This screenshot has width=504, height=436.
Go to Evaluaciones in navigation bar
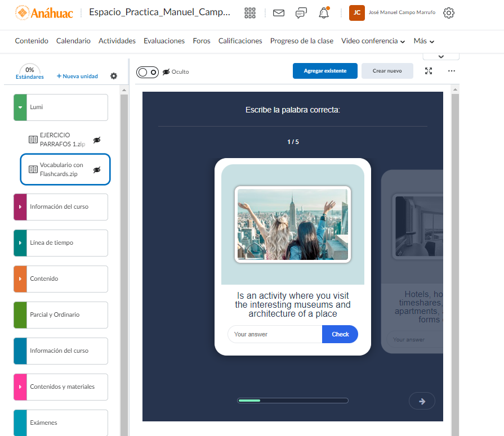164,41
